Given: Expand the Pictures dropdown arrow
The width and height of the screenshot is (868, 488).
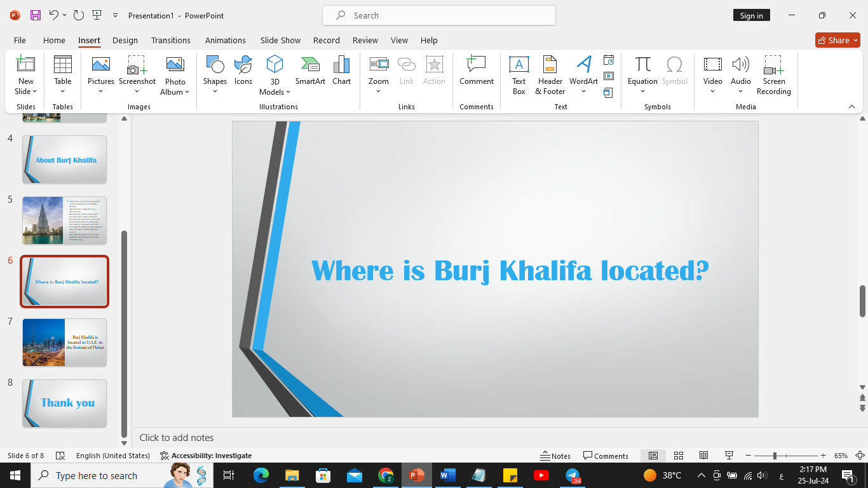Looking at the screenshot, I should click(x=100, y=91).
